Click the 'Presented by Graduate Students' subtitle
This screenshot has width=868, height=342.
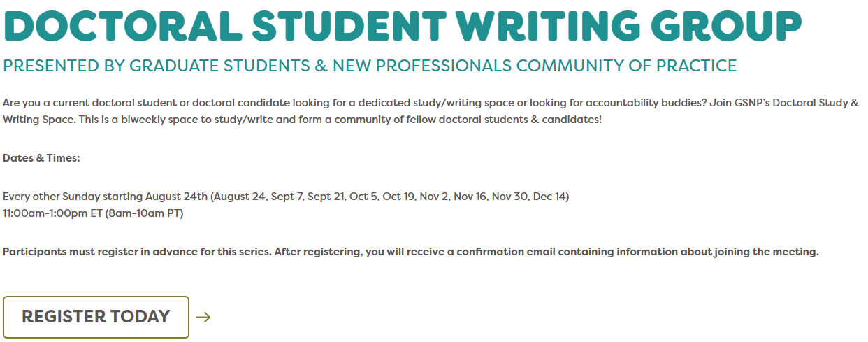(x=370, y=66)
